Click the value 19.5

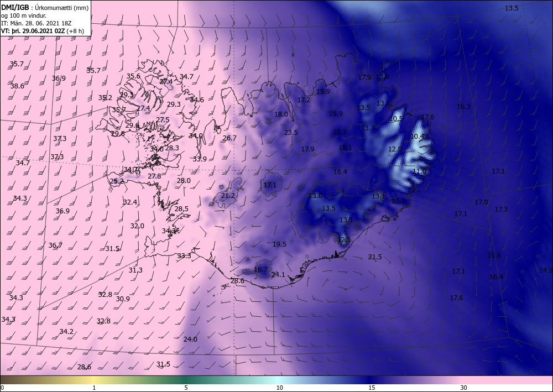click(279, 244)
